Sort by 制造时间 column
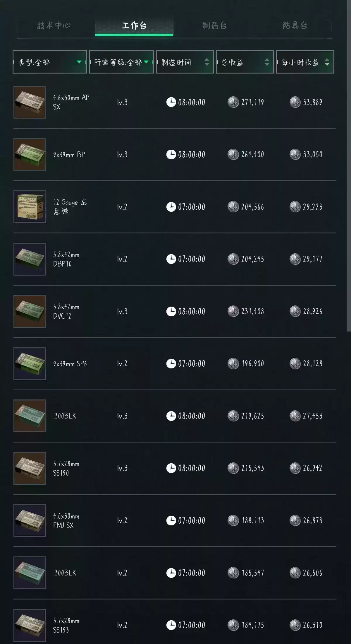The image size is (351, 644). coord(185,62)
